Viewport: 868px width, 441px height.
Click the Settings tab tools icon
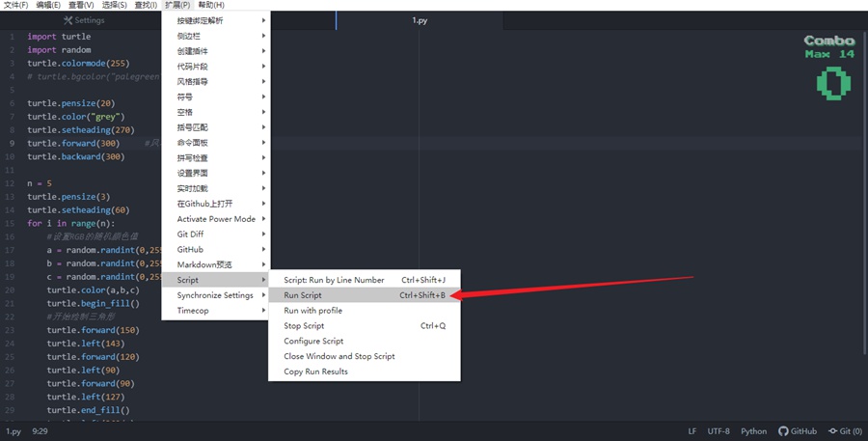coord(68,20)
